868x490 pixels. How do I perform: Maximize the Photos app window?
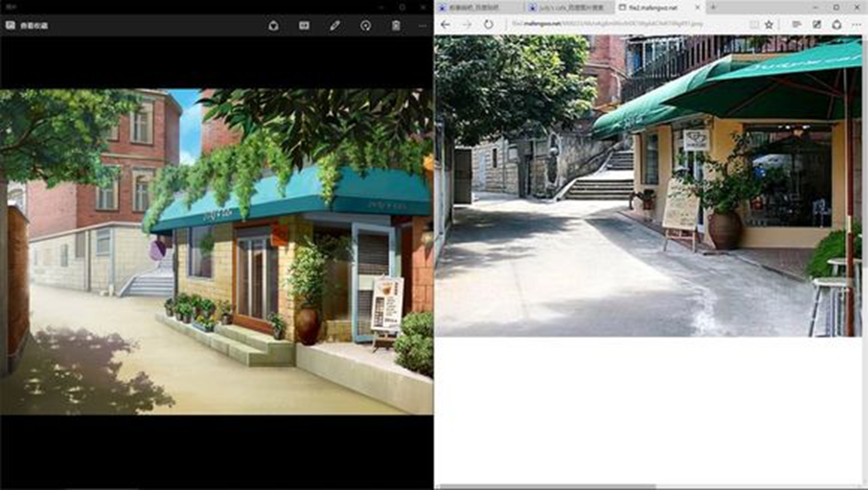point(402,8)
